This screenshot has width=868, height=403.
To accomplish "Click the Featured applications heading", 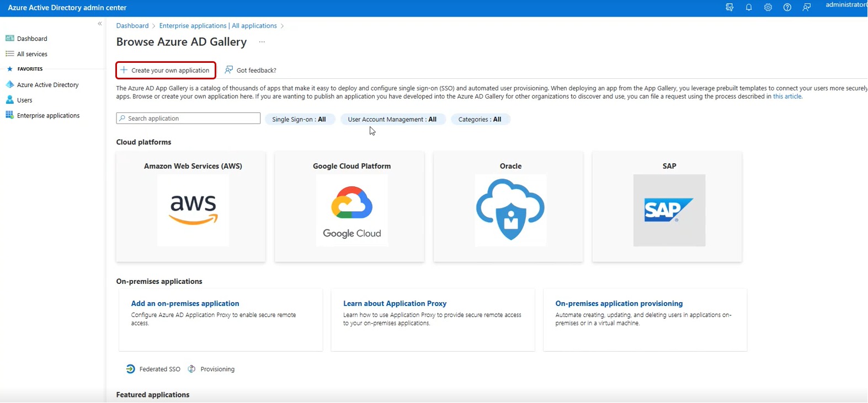I will 153,395.
